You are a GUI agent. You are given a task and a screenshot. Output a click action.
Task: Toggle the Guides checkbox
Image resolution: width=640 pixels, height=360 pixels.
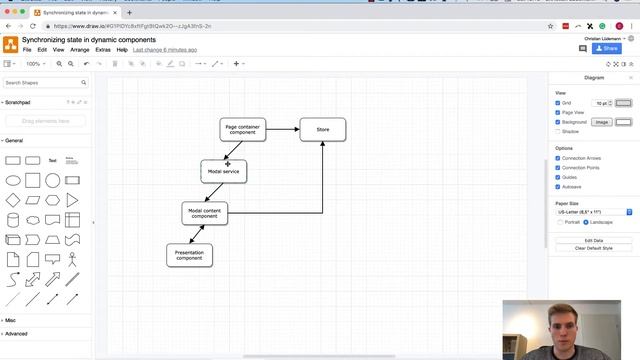pos(558,177)
